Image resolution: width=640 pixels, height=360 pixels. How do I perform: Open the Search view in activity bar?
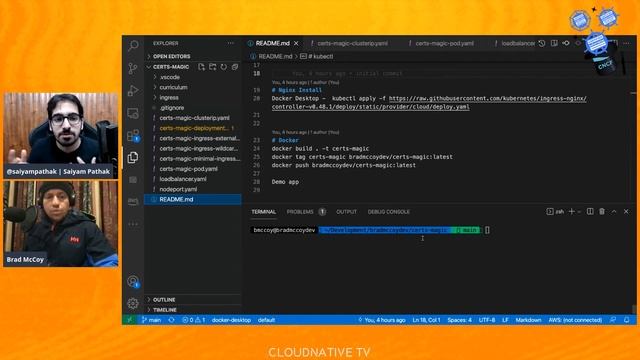point(133,45)
